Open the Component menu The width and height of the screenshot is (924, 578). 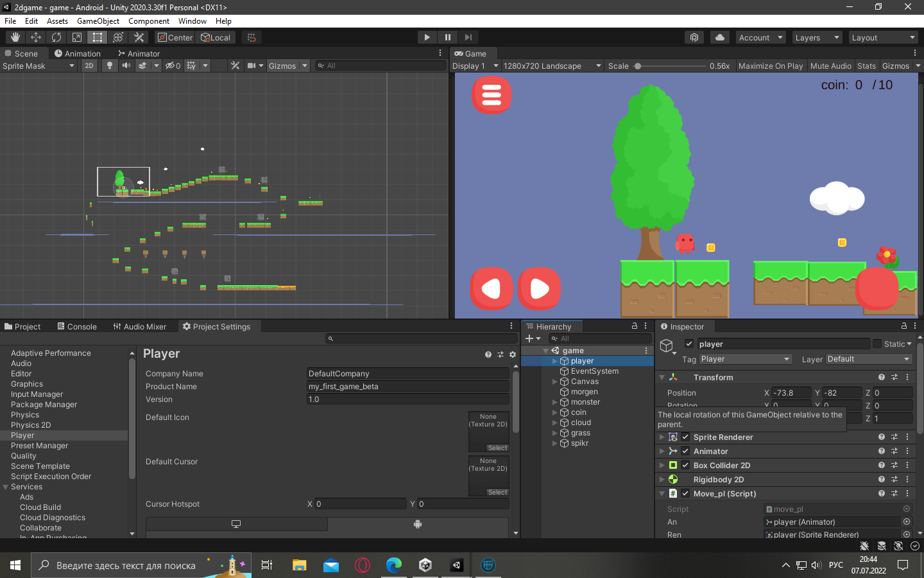149,21
